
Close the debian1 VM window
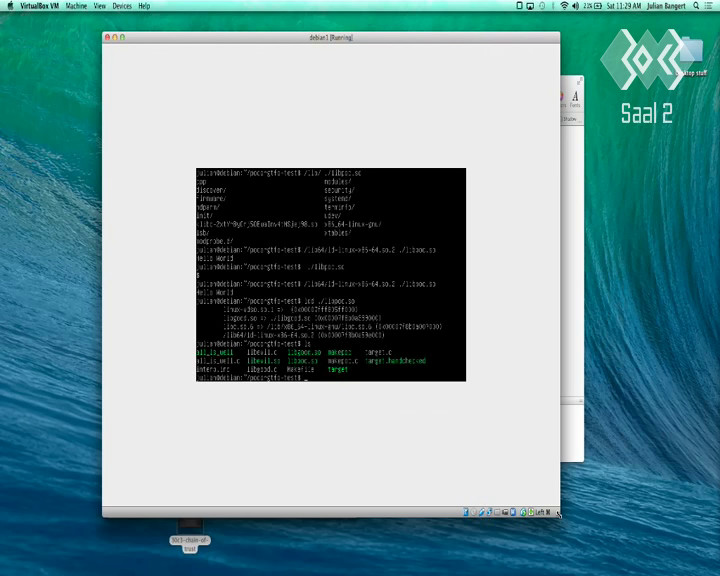[107, 37]
